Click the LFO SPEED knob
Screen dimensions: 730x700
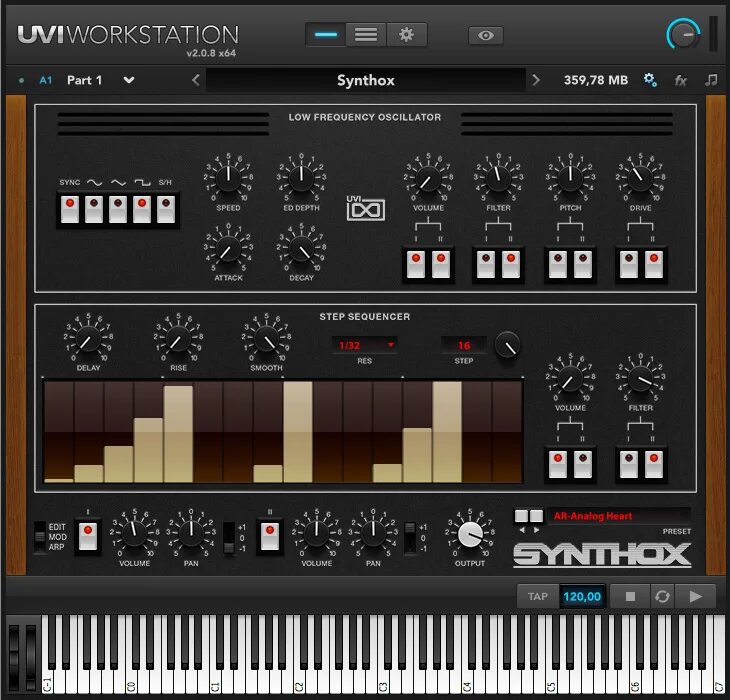pos(228,177)
